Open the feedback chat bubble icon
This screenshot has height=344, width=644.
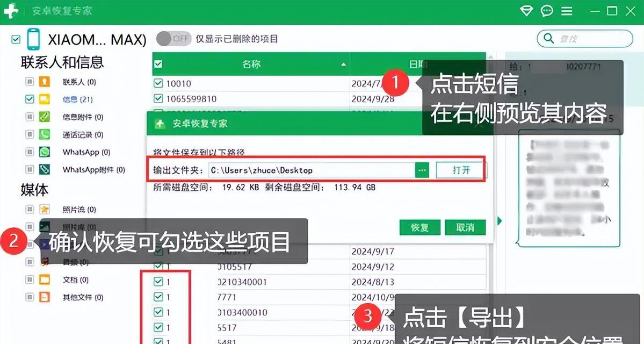coord(547,11)
